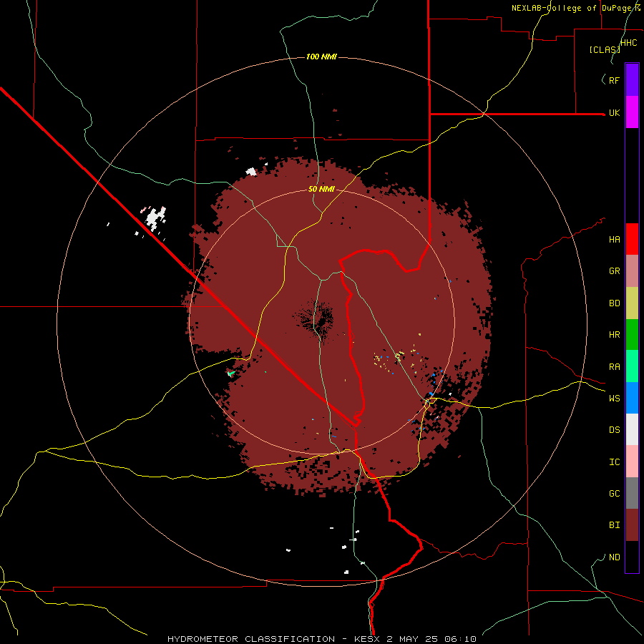Select the pink GR legend color swatch
Screen dimensions: 644x644
pos(632,271)
